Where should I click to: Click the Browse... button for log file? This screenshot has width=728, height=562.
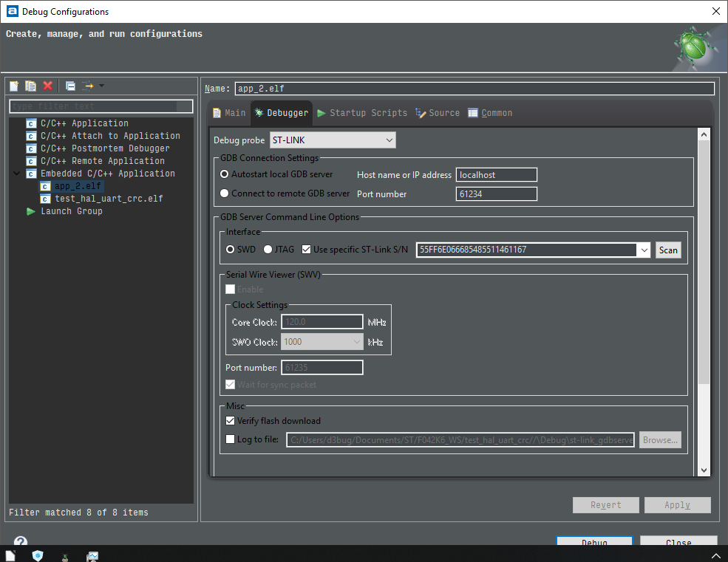tap(660, 440)
